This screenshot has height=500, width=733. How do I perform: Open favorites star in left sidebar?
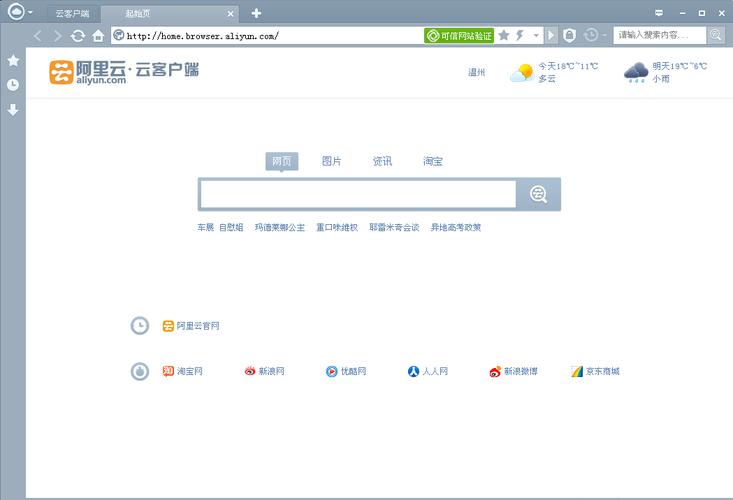13,60
